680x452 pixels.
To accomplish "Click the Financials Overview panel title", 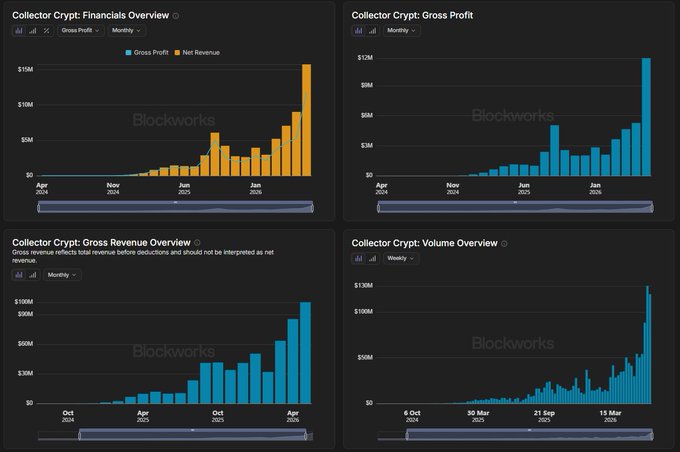I will coord(91,16).
